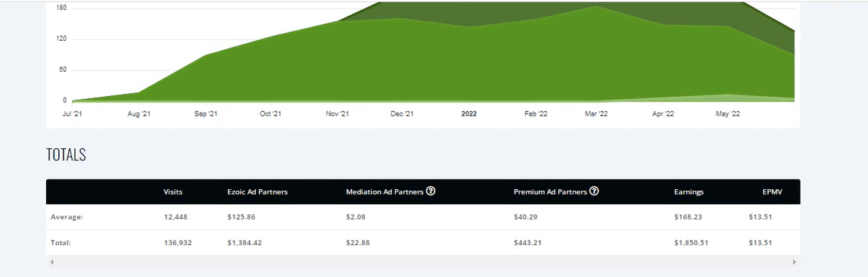Click the TOTALS section heading
The image size is (868, 277).
[x=66, y=154]
